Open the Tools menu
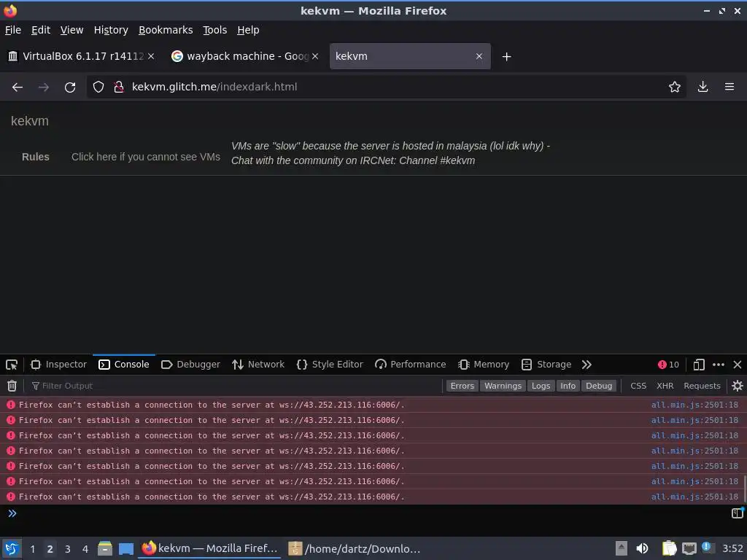 tap(215, 30)
